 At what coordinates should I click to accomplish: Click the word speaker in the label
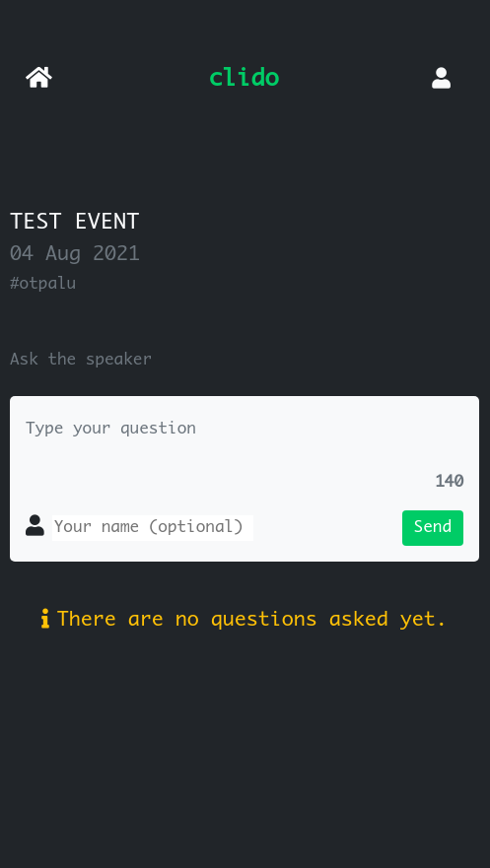pyautogui.click(x=118, y=360)
